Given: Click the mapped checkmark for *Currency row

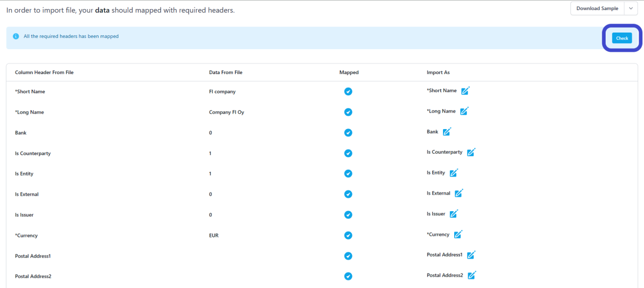Looking at the screenshot, I should pyautogui.click(x=348, y=235).
